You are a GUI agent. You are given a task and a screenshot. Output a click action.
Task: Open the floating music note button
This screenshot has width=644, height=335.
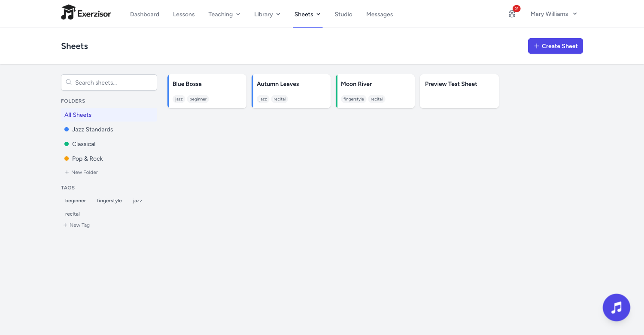[x=617, y=308]
